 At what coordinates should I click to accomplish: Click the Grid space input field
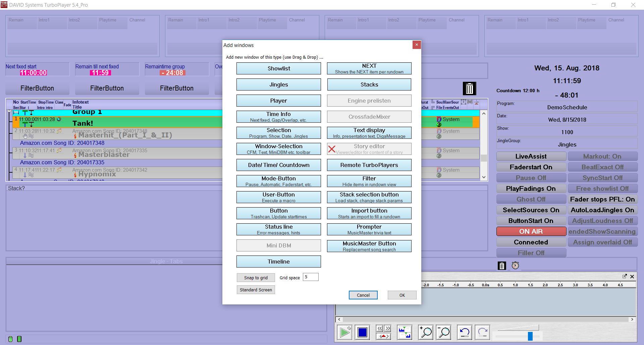click(x=311, y=277)
